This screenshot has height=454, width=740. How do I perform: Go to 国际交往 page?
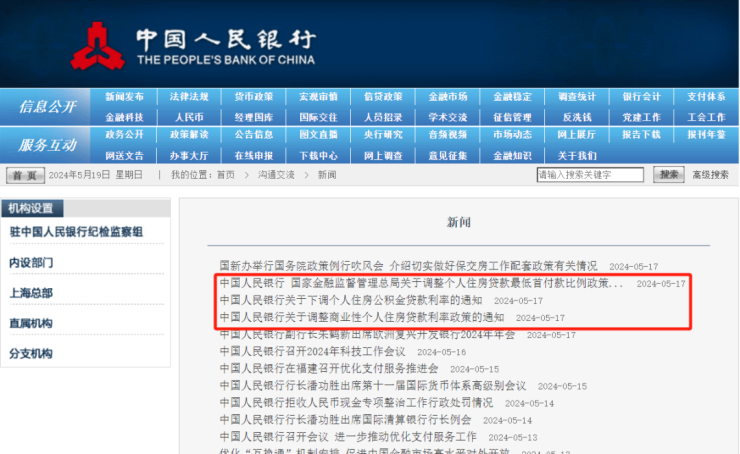click(318, 118)
